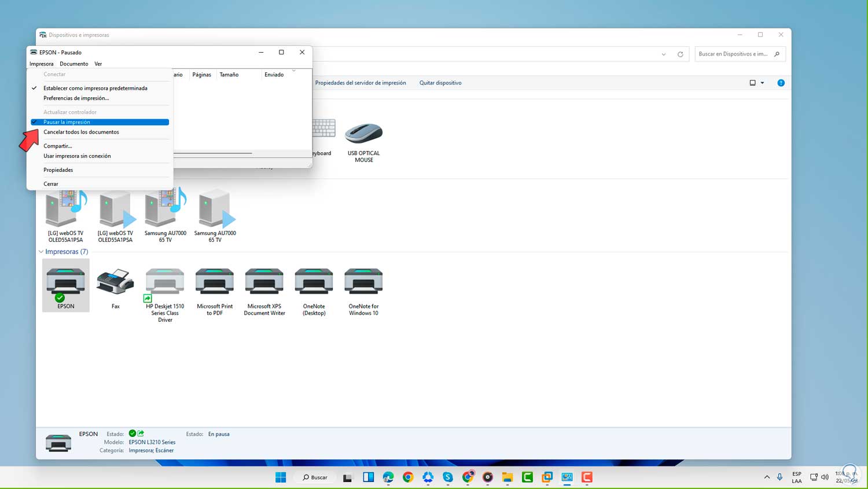Image resolution: width=868 pixels, height=489 pixels.
Task: Open help in Dispositivos e impresoras
Action: [781, 83]
